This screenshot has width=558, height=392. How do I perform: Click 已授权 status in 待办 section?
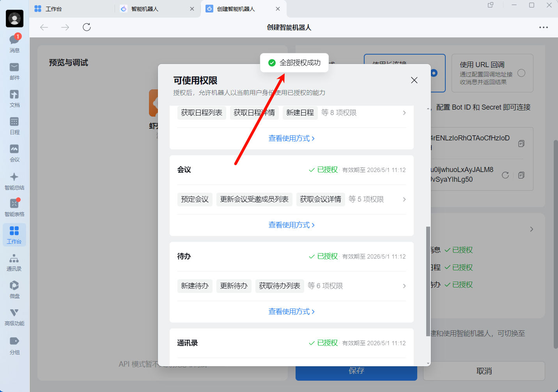pos(323,256)
